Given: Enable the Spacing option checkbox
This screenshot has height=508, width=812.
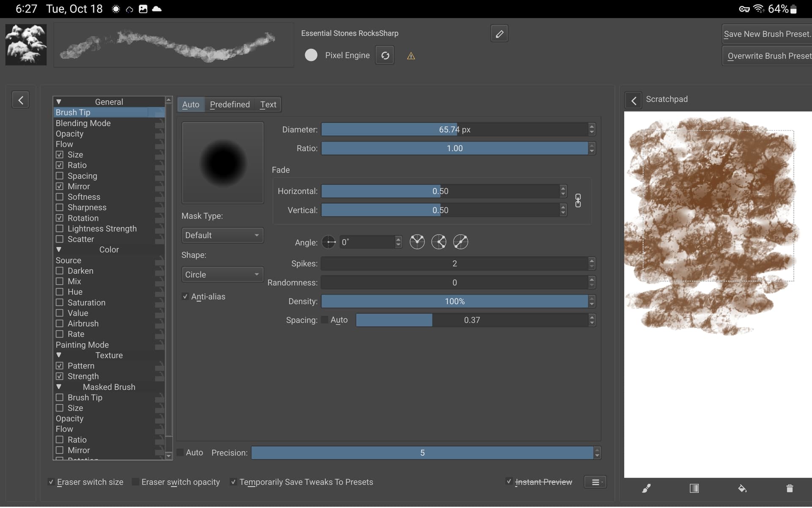Looking at the screenshot, I should pyautogui.click(x=60, y=176).
